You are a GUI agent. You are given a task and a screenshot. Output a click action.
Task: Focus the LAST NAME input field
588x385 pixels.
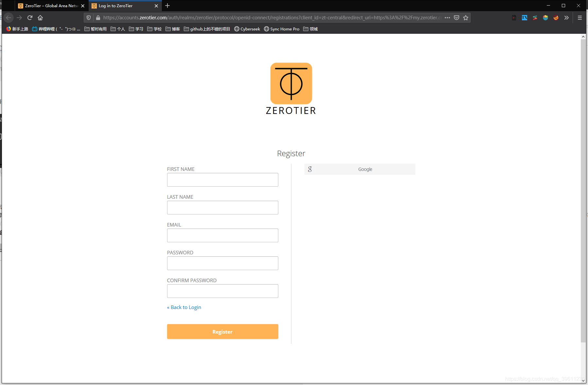[223, 208]
